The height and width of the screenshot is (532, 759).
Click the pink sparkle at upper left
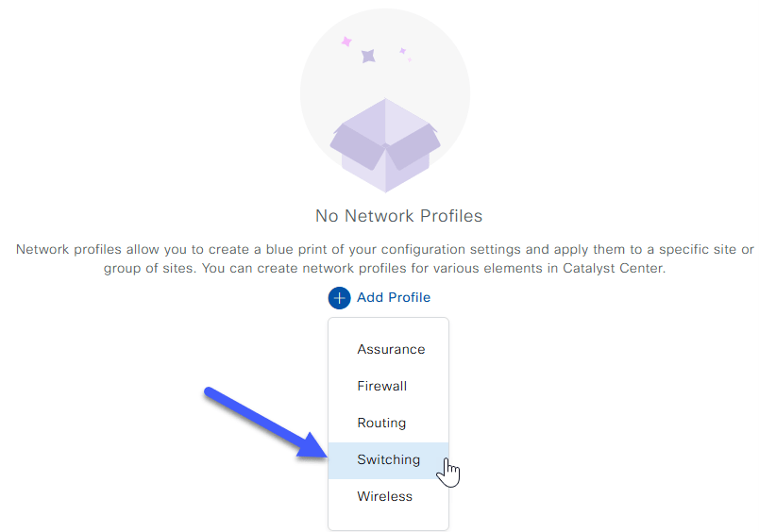click(x=346, y=42)
